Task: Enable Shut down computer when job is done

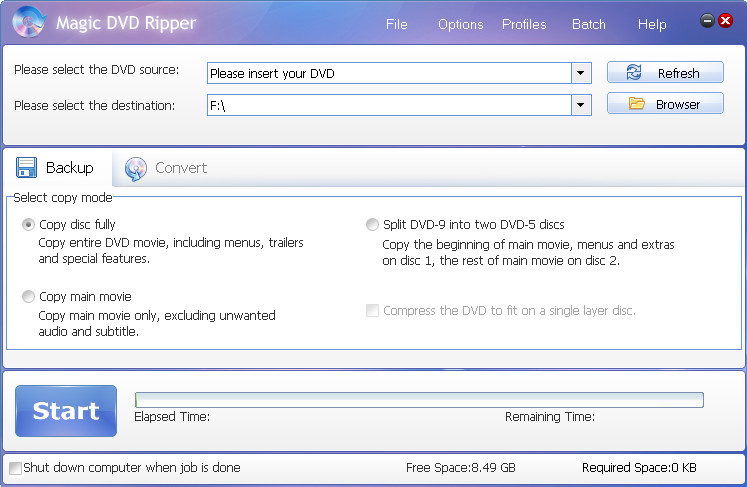Action: point(15,468)
